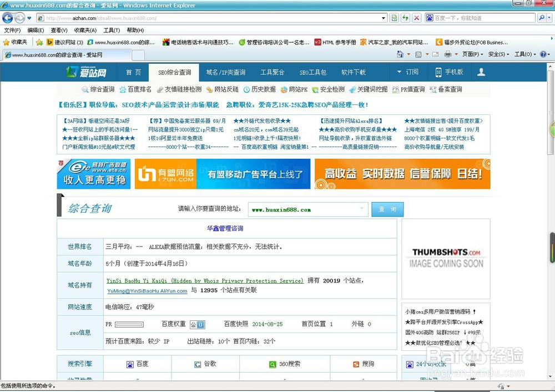The height and width of the screenshot is (392, 555).
Task: Click 友情链接检测 tool link
Action: click(179, 89)
